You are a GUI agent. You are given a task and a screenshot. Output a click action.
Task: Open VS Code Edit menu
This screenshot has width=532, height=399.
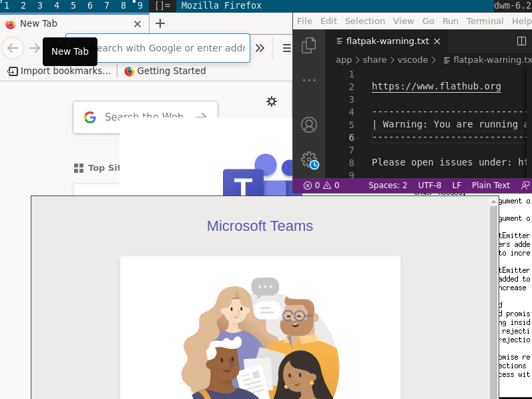pos(328,21)
